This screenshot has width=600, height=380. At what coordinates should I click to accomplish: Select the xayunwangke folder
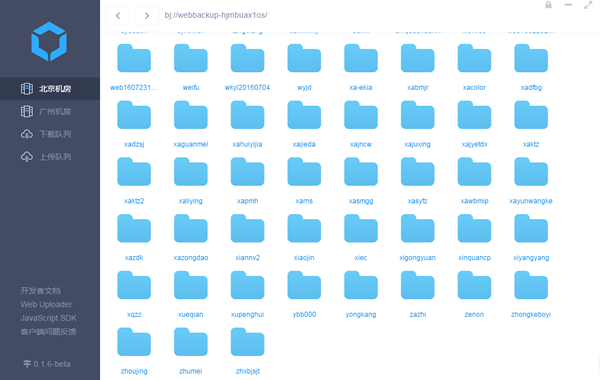[531, 181]
